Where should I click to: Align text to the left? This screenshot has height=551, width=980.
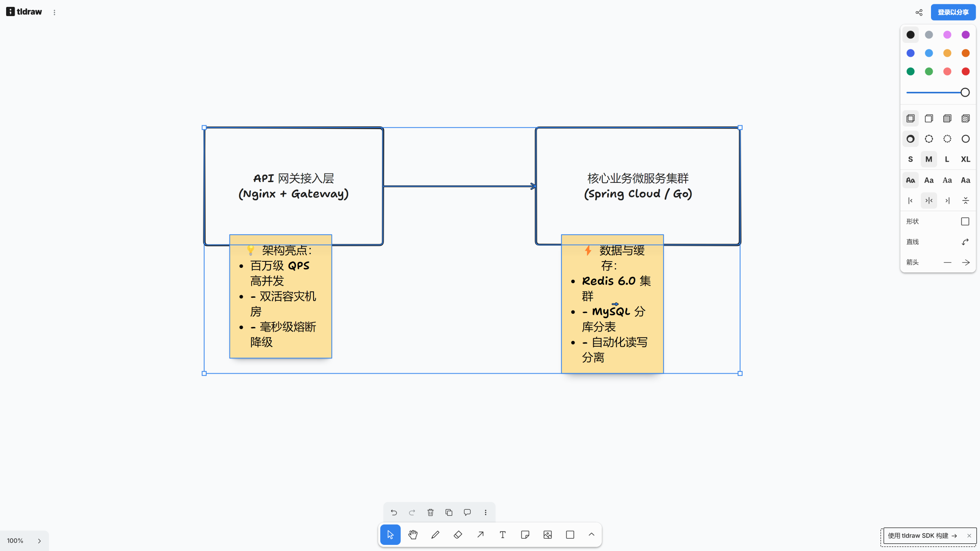point(910,201)
